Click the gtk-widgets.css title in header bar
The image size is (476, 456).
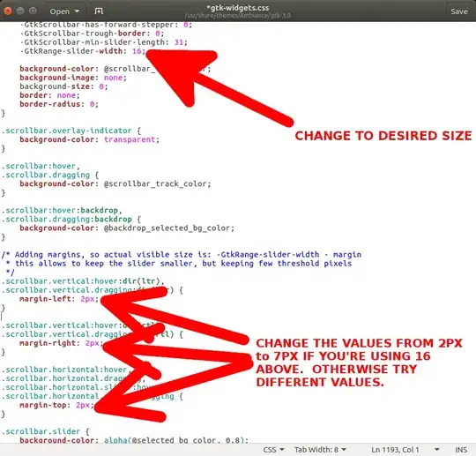point(238,8)
